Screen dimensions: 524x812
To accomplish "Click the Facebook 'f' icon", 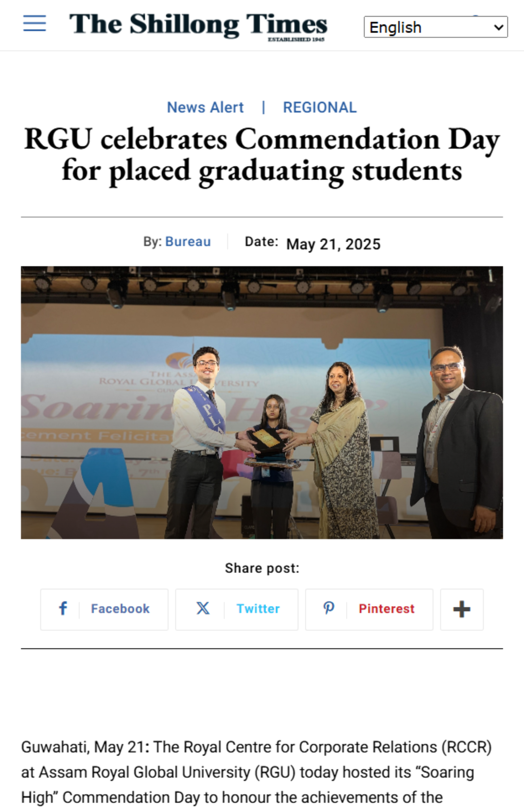I will pos(63,608).
